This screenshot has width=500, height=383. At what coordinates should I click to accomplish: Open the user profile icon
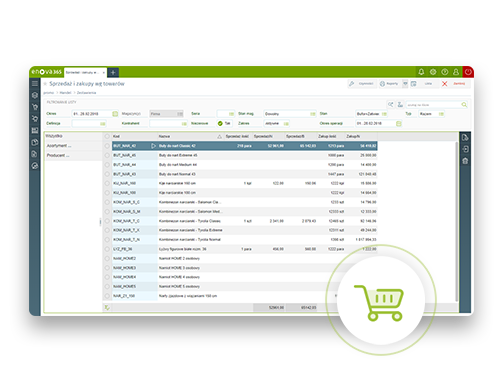(x=456, y=72)
